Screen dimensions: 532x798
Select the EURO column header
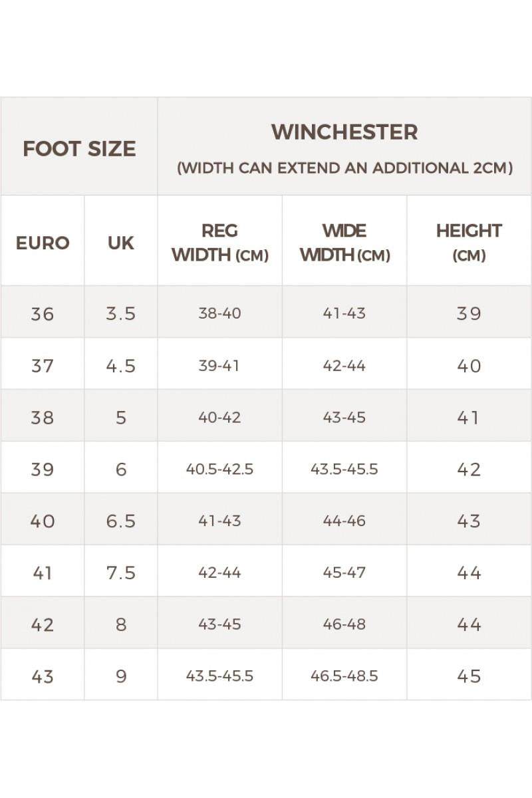(43, 243)
